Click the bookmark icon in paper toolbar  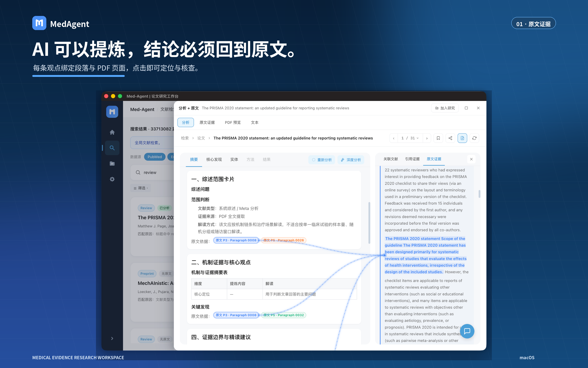[x=438, y=138]
